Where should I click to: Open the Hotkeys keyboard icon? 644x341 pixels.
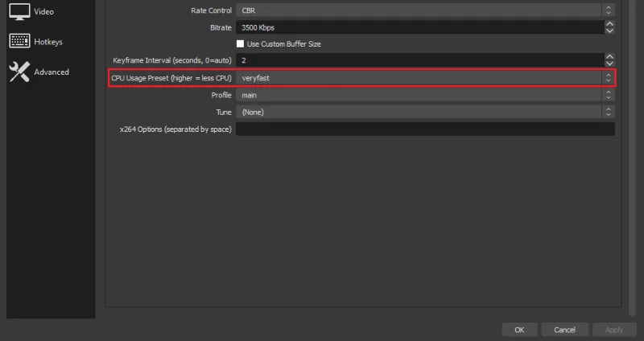tap(19, 41)
